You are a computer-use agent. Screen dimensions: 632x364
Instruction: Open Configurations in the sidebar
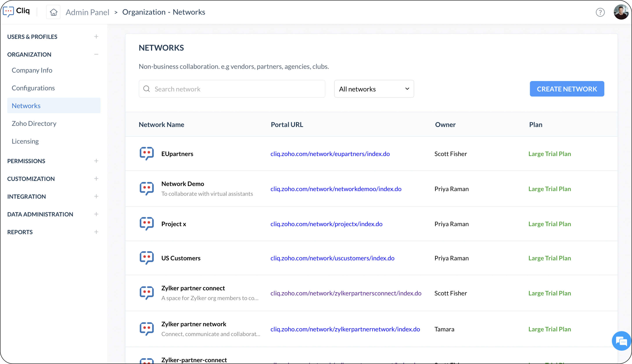[x=33, y=88]
